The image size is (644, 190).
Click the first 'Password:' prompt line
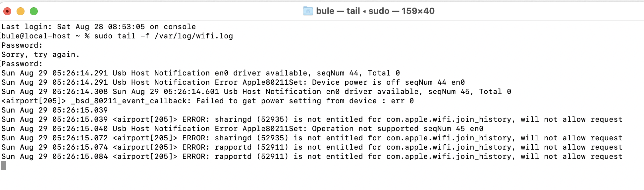coord(22,45)
